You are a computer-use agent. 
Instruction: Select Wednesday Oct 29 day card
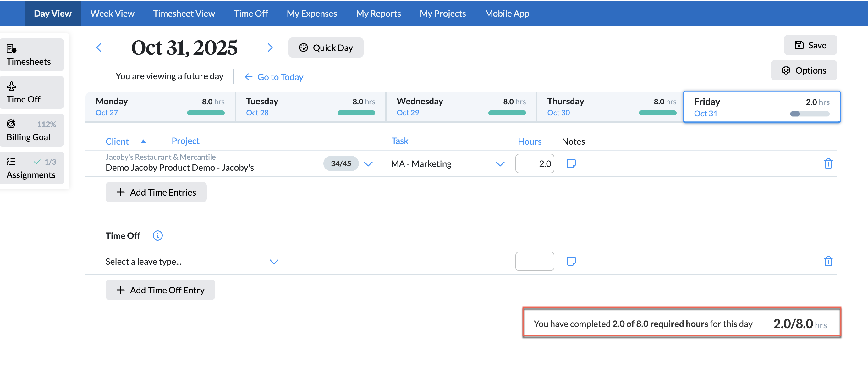coord(461,107)
